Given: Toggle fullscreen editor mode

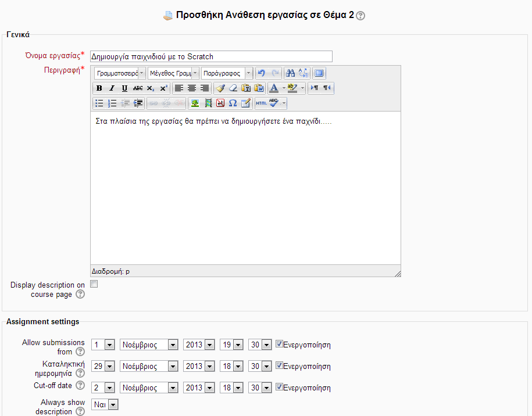Looking at the screenshot, I should 319,73.
